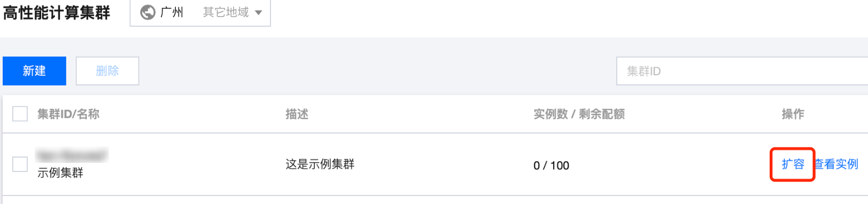Click the 高性能计算集群 page title
The image size is (868, 204).
coord(57,13)
